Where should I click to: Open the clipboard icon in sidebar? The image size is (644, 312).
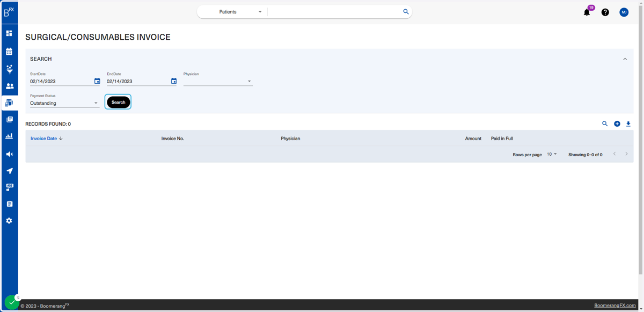pos(9,204)
